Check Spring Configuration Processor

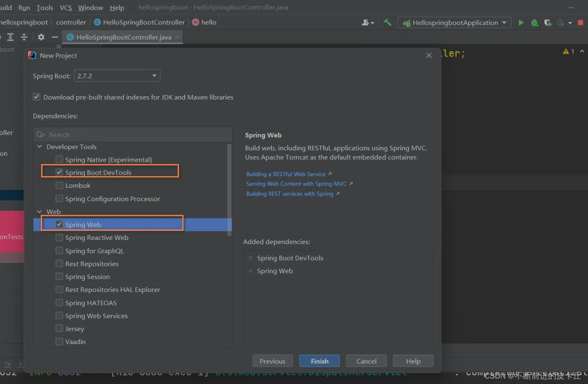[59, 198]
